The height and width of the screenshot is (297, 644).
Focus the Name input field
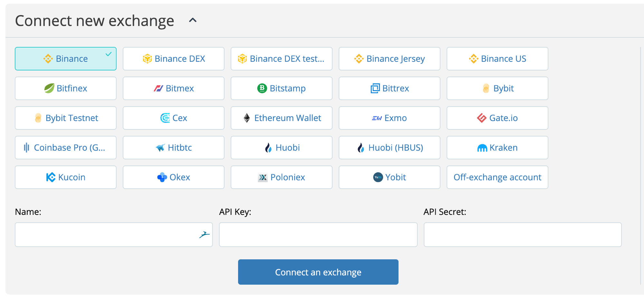114,235
